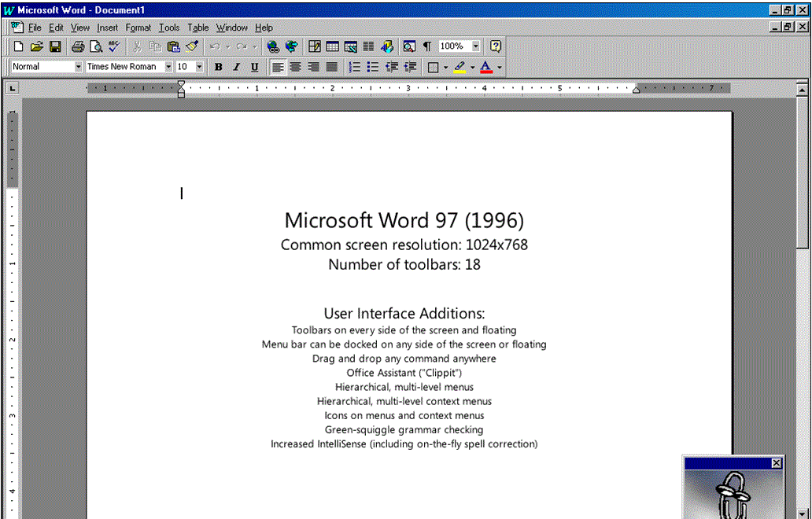Open the Table menu

click(197, 28)
